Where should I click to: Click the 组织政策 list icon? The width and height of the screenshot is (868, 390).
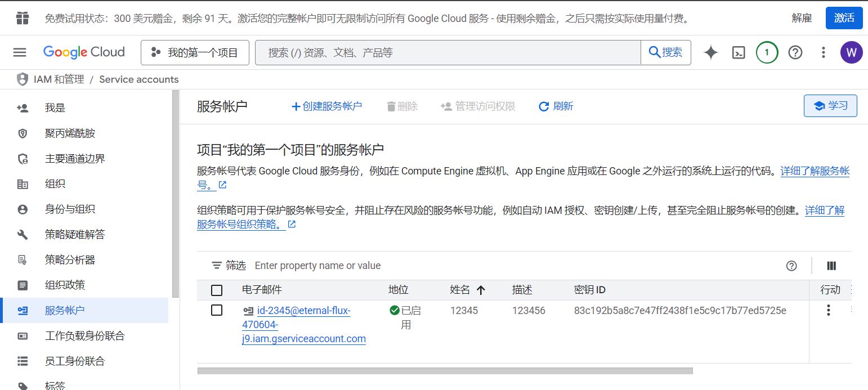click(x=23, y=285)
